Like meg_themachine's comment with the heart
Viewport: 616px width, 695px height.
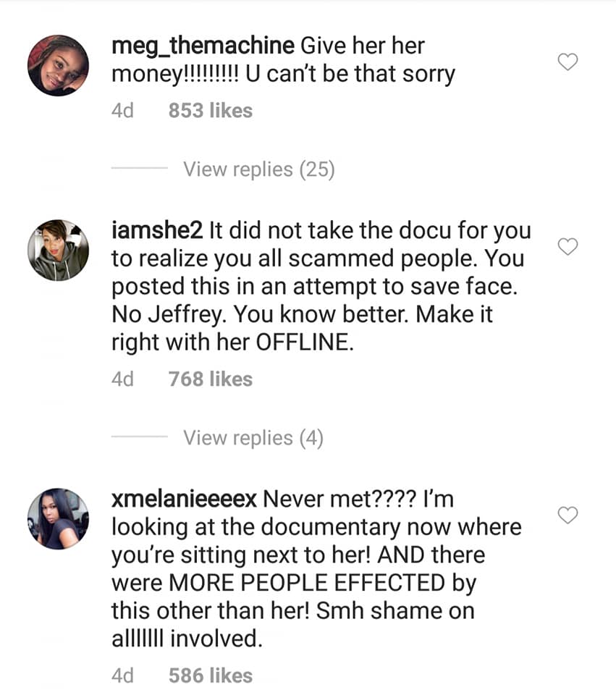[x=569, y=63]
